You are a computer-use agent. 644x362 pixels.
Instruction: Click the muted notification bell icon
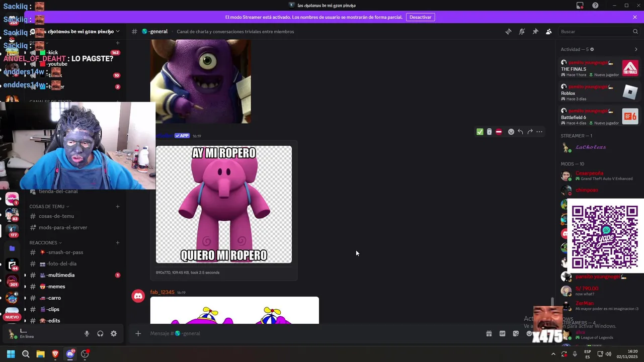tap(522, 31)
